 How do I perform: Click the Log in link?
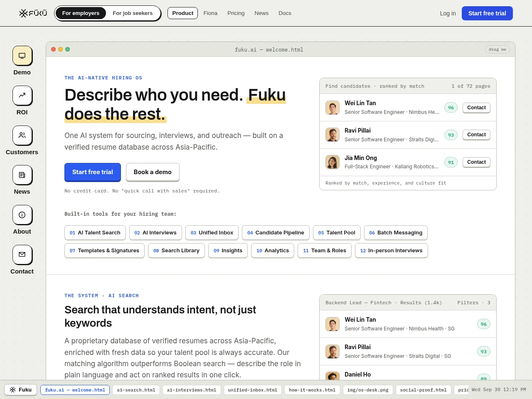448,13
